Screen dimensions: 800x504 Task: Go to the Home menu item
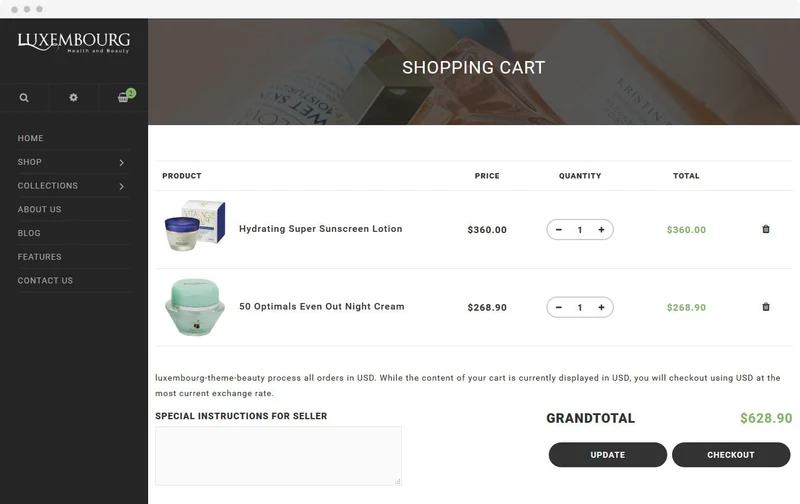pos(31,138)
